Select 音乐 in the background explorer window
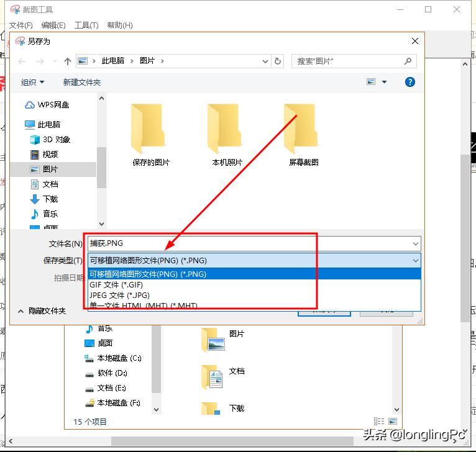 [99, 328]
